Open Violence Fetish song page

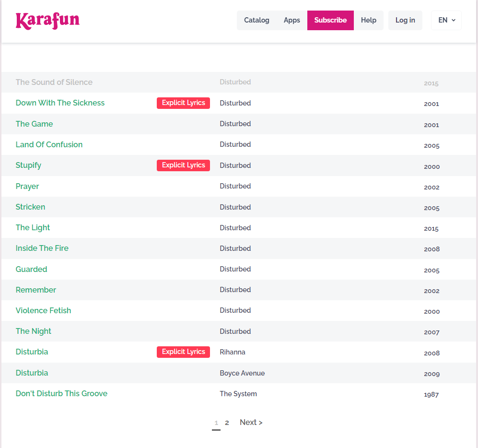click(43, 310)
